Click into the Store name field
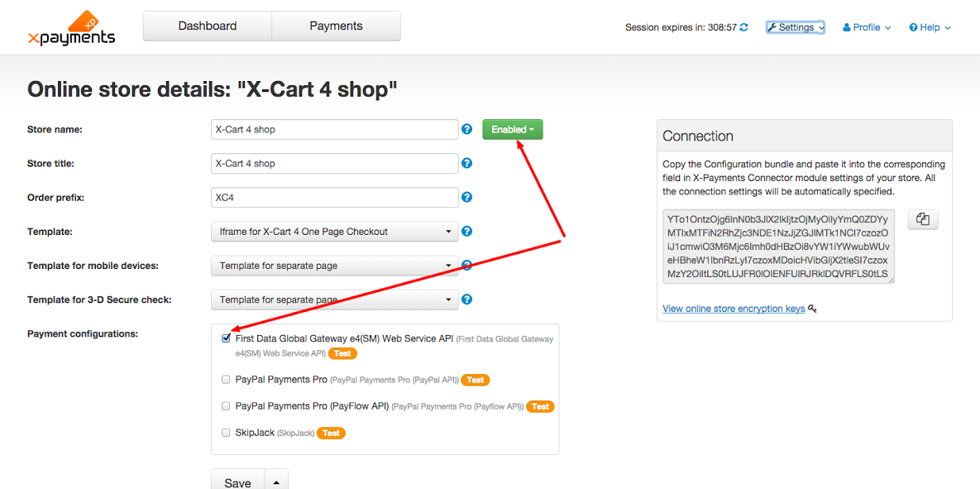 pyautogui.click(x=335, y=129)
